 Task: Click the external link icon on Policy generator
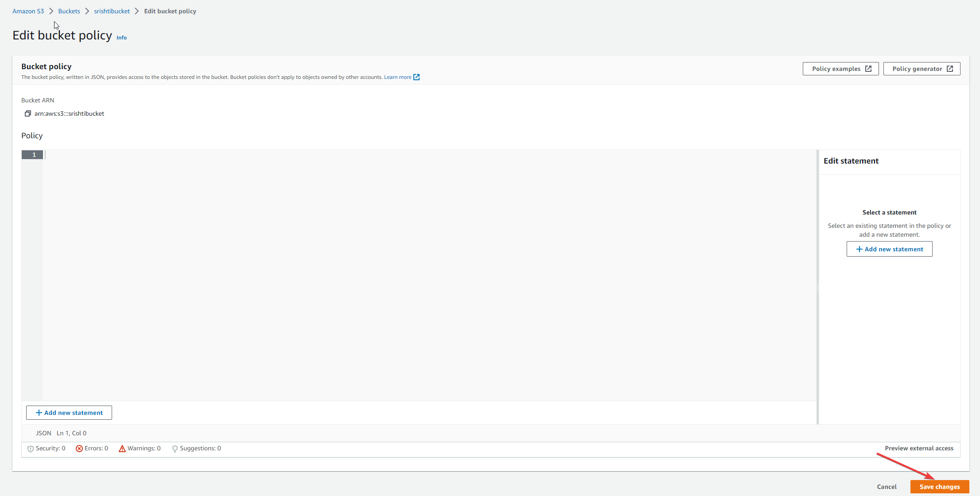[x=950, y=69]
